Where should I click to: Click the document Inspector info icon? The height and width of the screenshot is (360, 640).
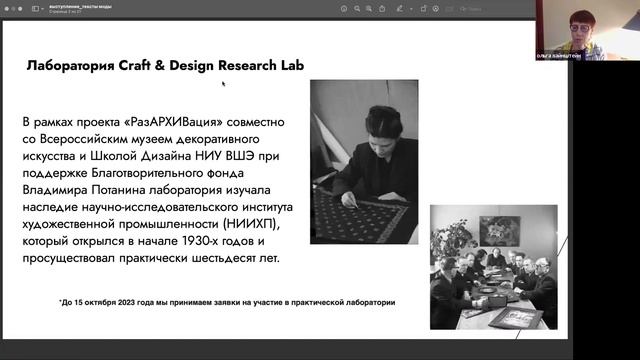344,9
